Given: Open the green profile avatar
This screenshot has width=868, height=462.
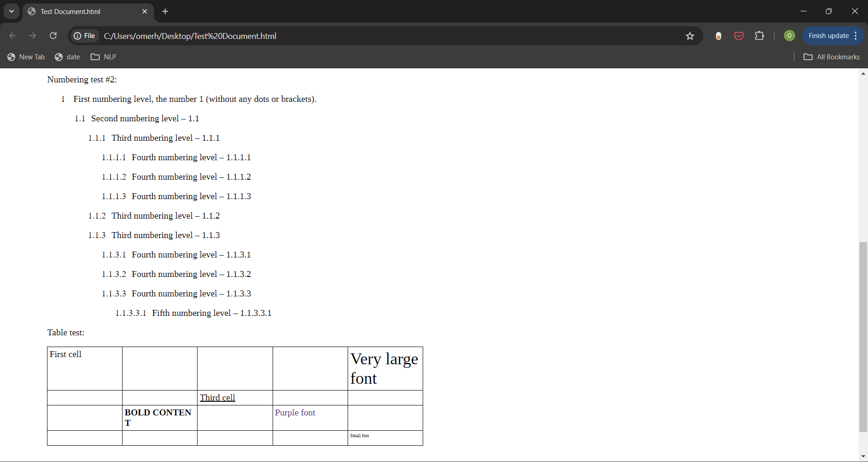Looking at the screenshot, I should coord(789,36).
